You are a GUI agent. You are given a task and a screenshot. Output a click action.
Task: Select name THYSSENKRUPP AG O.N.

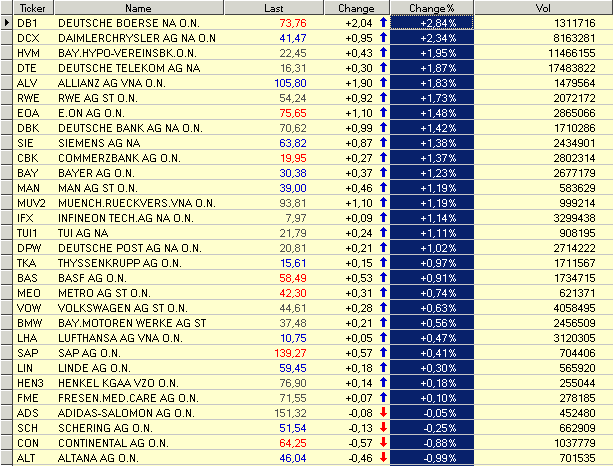coord(120,263)
